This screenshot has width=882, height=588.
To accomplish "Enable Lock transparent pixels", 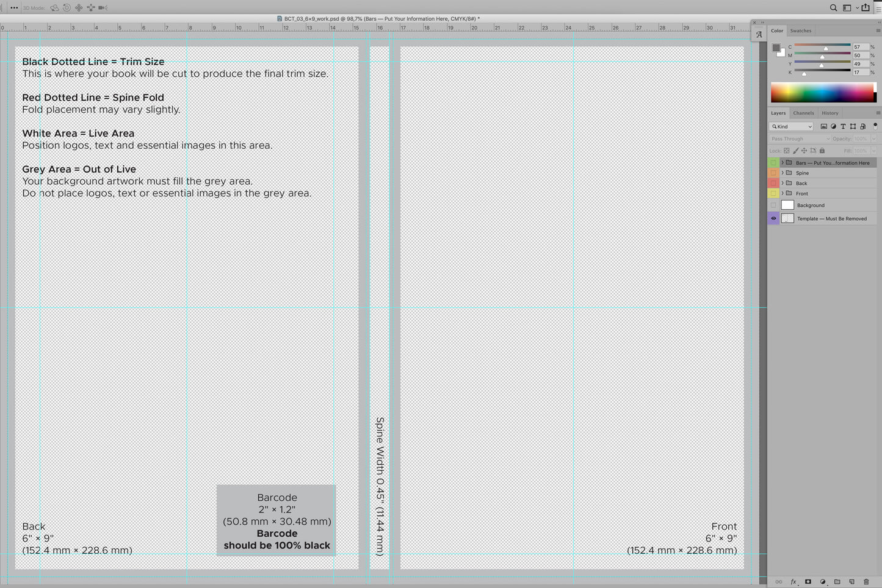I will click(x=786, y=150).
